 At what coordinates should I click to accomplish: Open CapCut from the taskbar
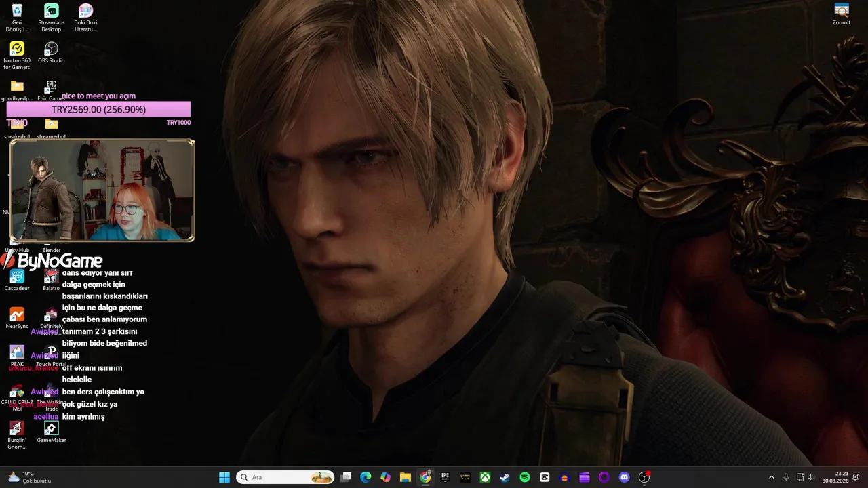pyautogui.click(x=545, y=477)
